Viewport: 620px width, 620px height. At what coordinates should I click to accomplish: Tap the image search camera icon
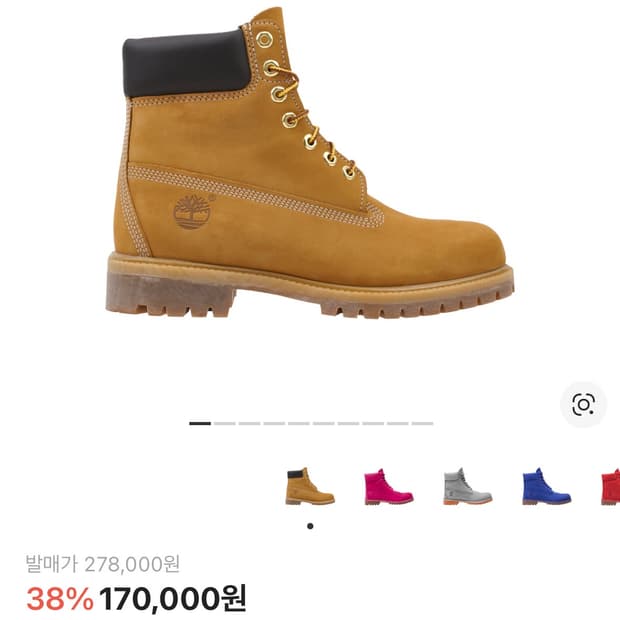[x=583, y=405]
